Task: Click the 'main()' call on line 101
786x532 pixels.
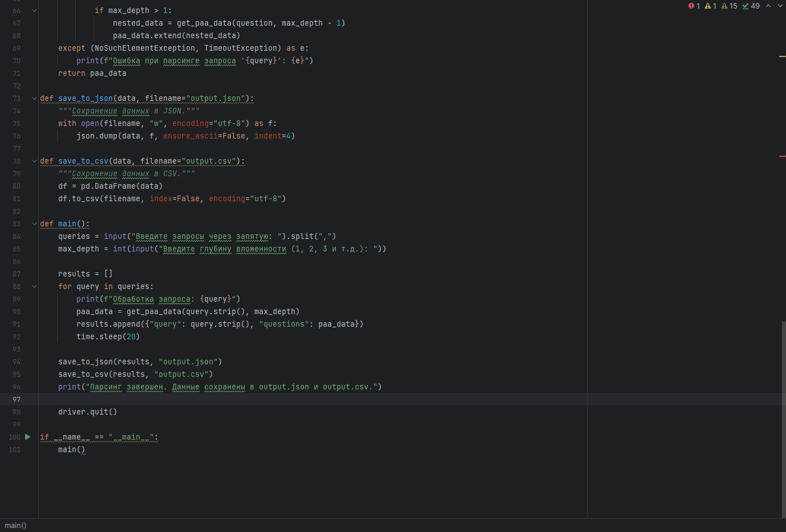Action: click(x=71, y=449)
